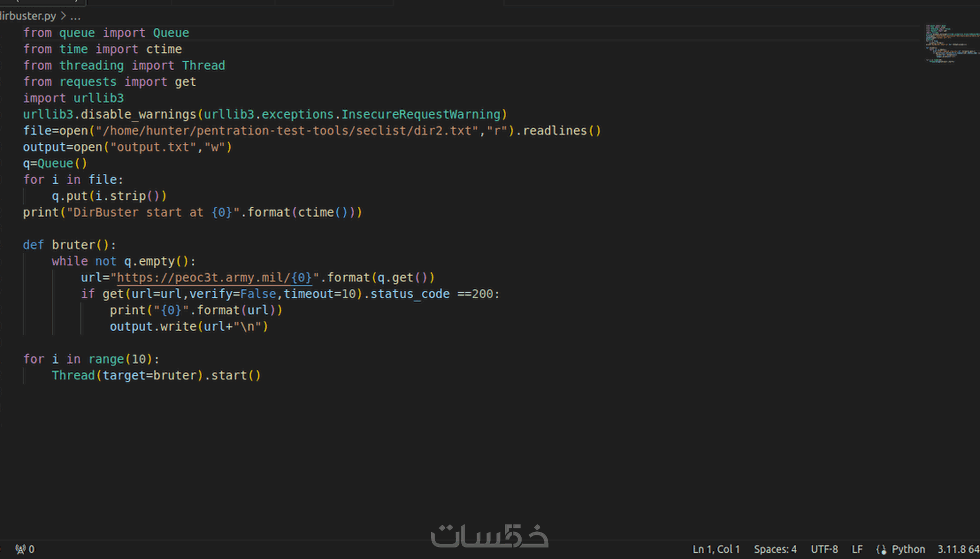Expand the breadcrumb ellipsis symbol list
This screenshot has width=980, height=559.
[76, 16]
